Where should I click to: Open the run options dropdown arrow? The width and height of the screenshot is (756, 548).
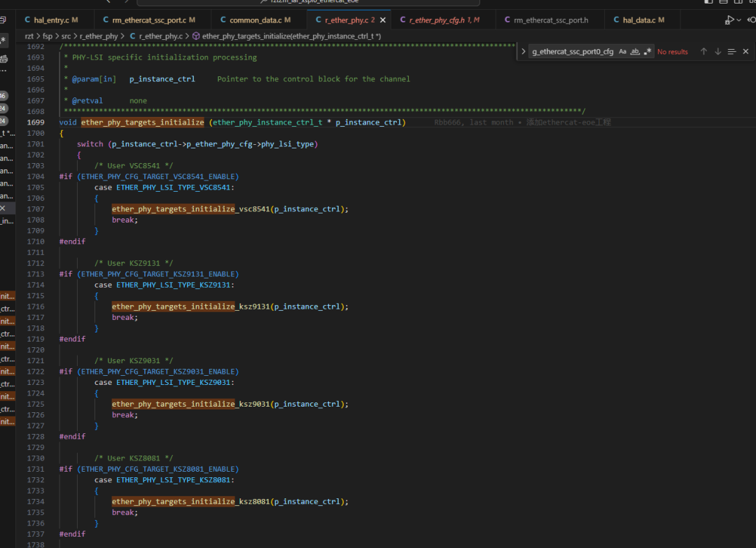741,20
